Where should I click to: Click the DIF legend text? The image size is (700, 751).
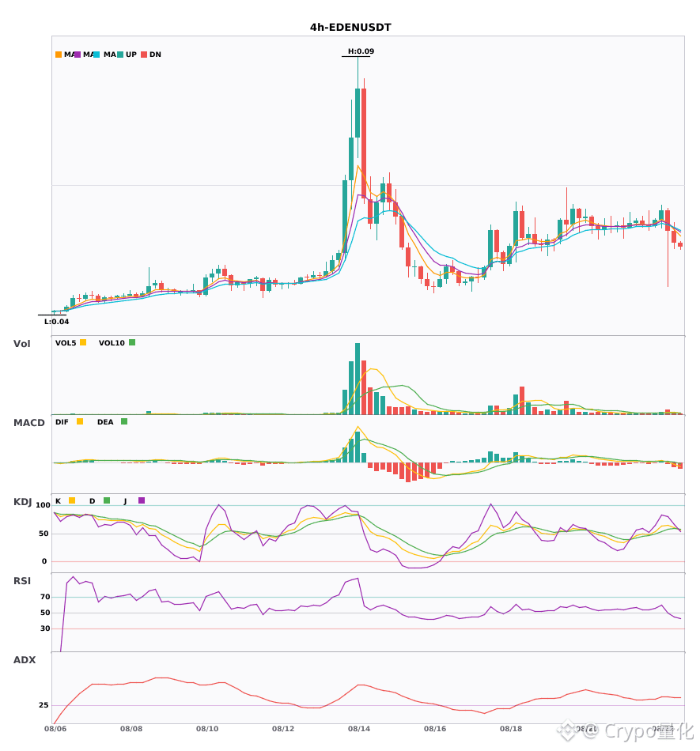[x=62, y=422]
